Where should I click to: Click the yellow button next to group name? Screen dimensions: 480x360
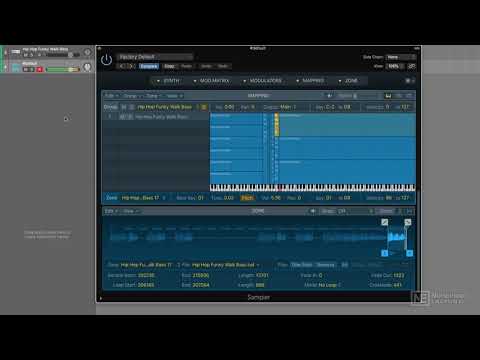point(204,107)
